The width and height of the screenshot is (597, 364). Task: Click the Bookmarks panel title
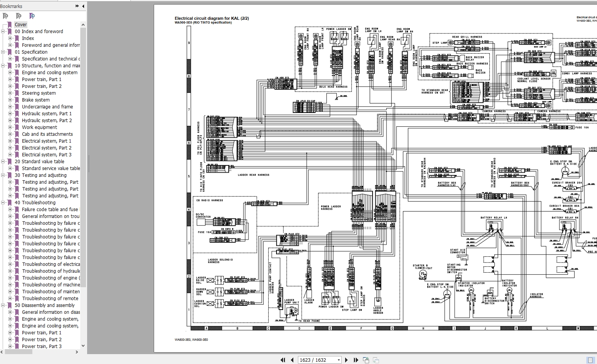coord(11,6)
